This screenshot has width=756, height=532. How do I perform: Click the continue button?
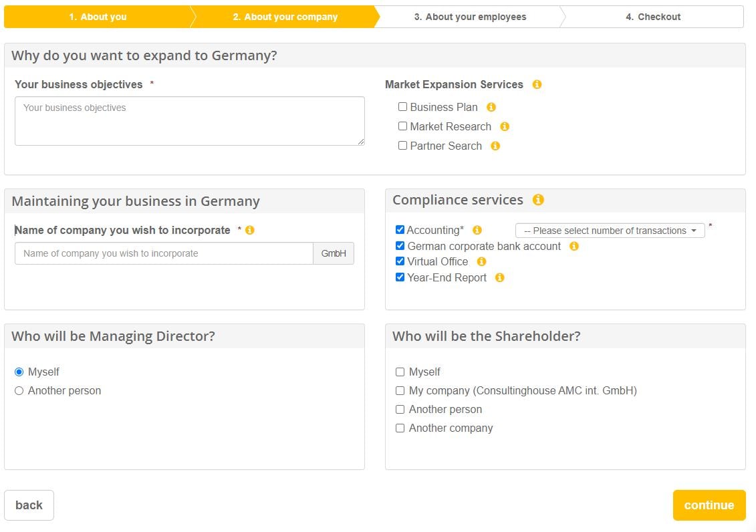pos(709,505)
